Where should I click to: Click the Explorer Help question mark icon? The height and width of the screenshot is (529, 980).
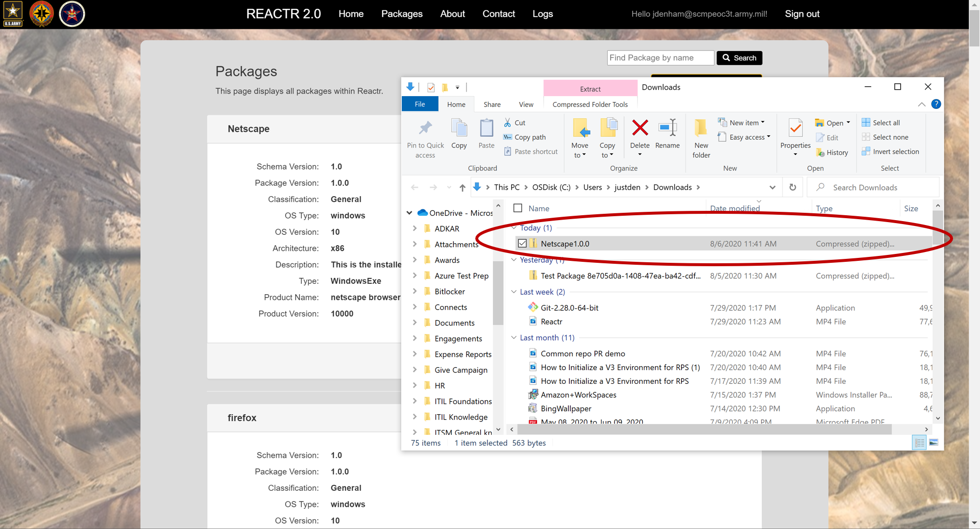[x=936, y=104]
